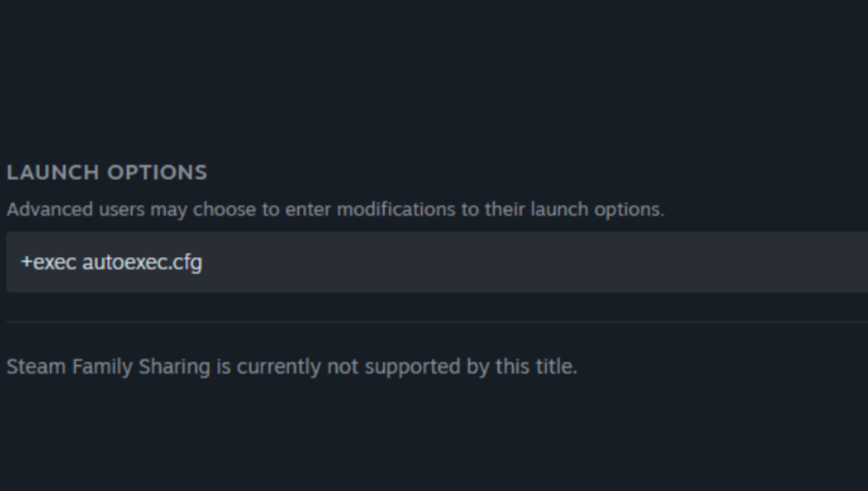Screen dimensions: 868x491
Task: Click the word "Steam" in the notice
Action: coord(36,367)
